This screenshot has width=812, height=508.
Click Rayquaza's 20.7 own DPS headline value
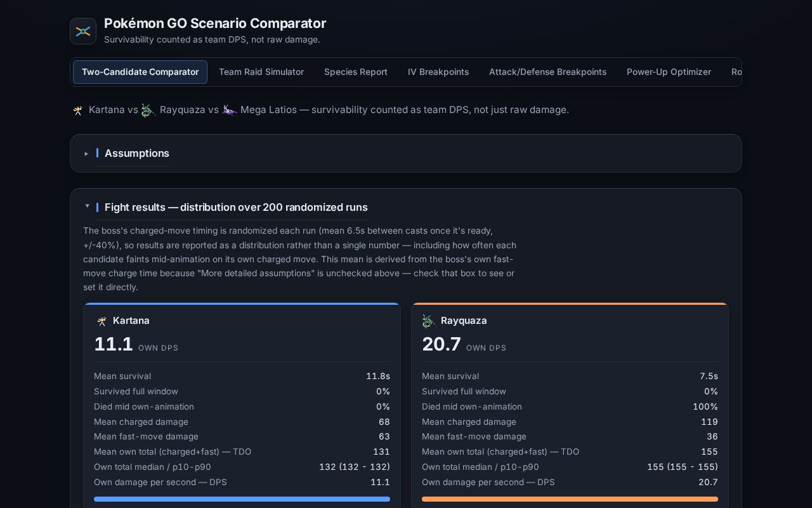[x=442, y=344]
